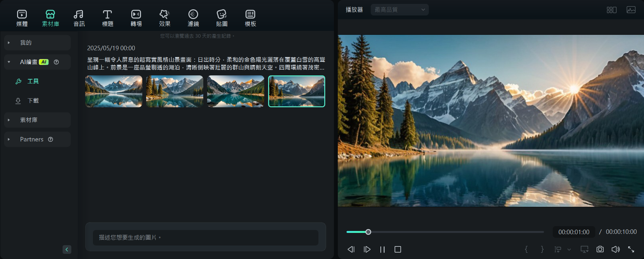Open the 媒體 media tab
Viewport: 644px width, 259px height.
tap(22, 18)
